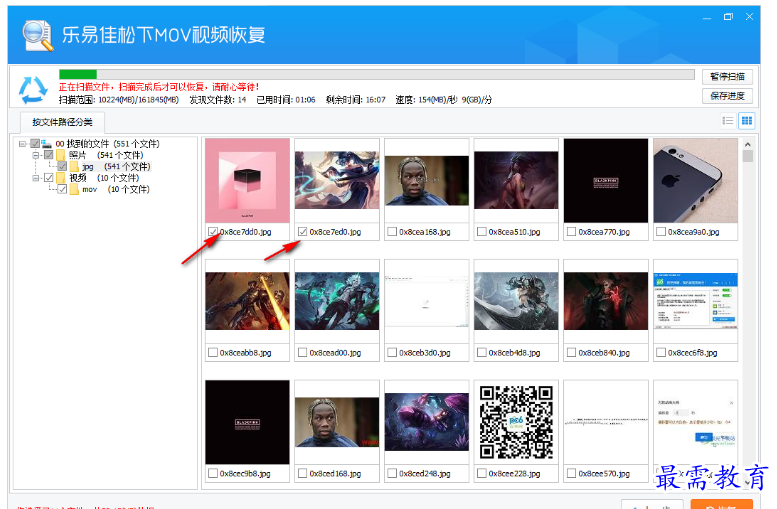Toggle the mov folder checkbox
This screenshot has height=509, width=777.
pos(62,189)
